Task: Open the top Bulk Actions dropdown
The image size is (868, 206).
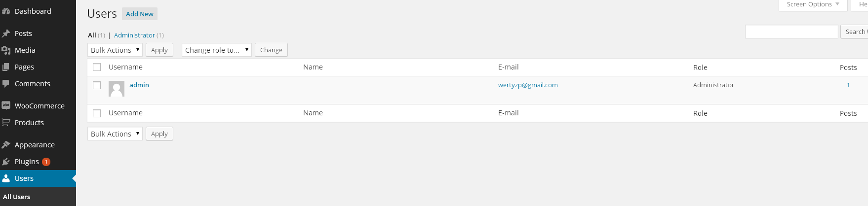Action: point(115,50)
